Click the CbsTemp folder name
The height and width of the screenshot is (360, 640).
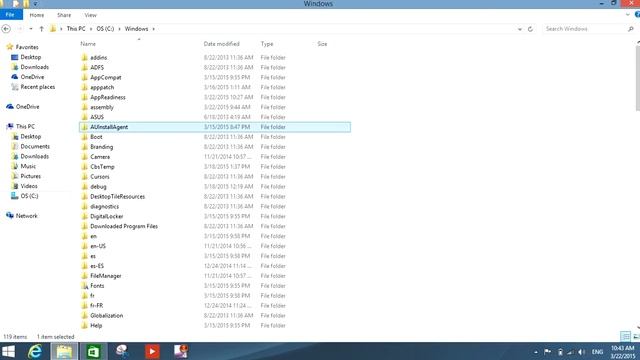pyautogui.click(x=102, y=167)
